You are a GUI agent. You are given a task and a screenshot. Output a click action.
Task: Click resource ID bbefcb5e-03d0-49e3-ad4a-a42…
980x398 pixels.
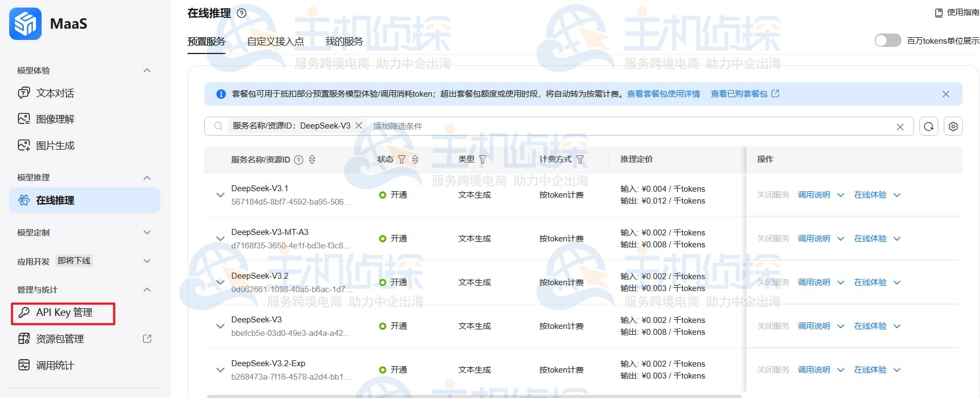(x=291, y=333)
